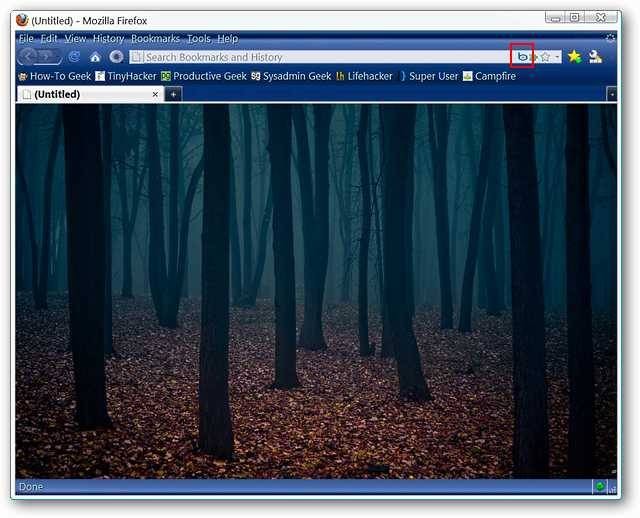Select the (Untitled) tab
The width and height of the screenshot is (640, 518).
click(x=91, y=94)
